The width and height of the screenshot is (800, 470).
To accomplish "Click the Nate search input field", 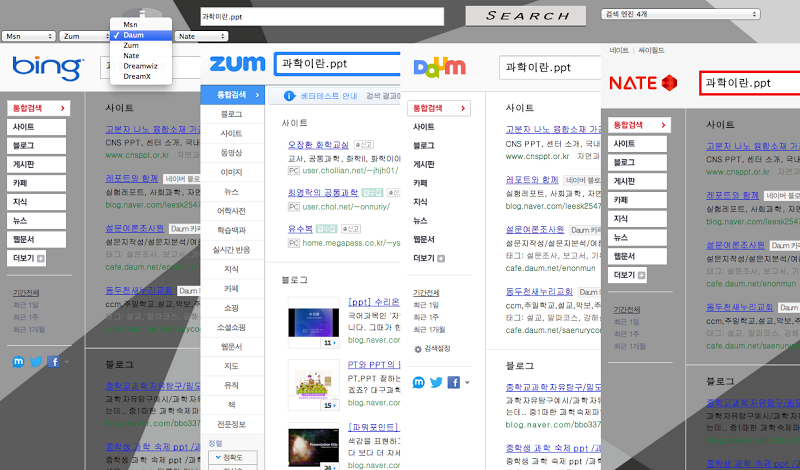I will [750, 83].
